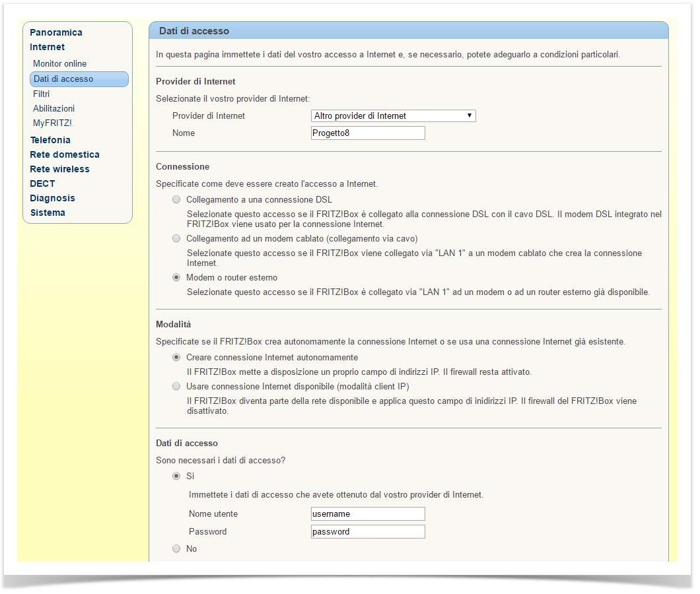Select Si for access data required
This screenshot has height=594, width=700.
[176, 476]
